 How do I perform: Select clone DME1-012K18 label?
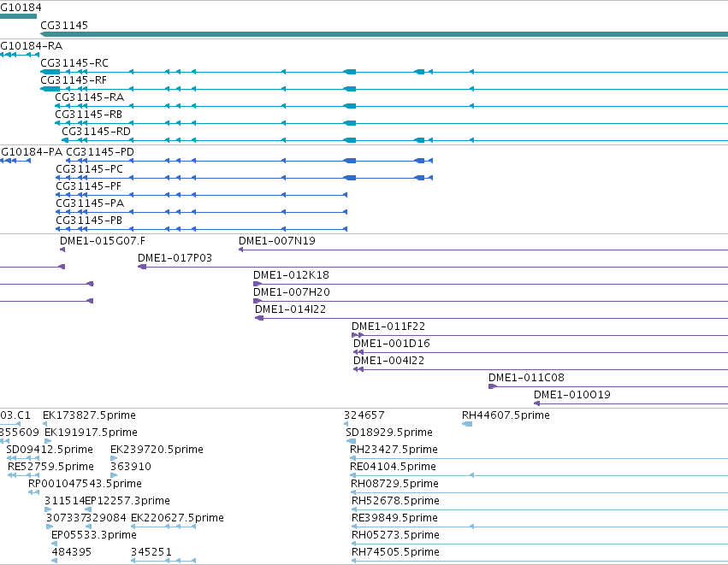point(291,275)
